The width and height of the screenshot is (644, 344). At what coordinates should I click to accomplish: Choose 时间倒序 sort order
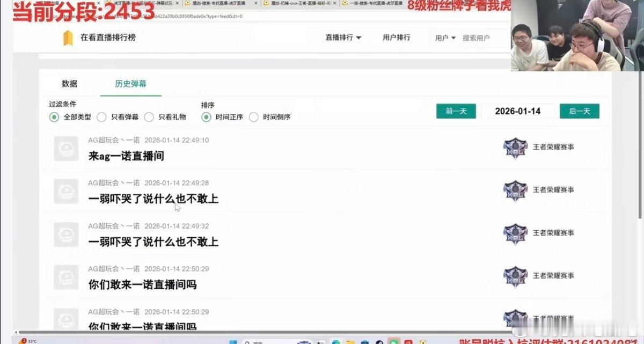(x=253, y=117)
